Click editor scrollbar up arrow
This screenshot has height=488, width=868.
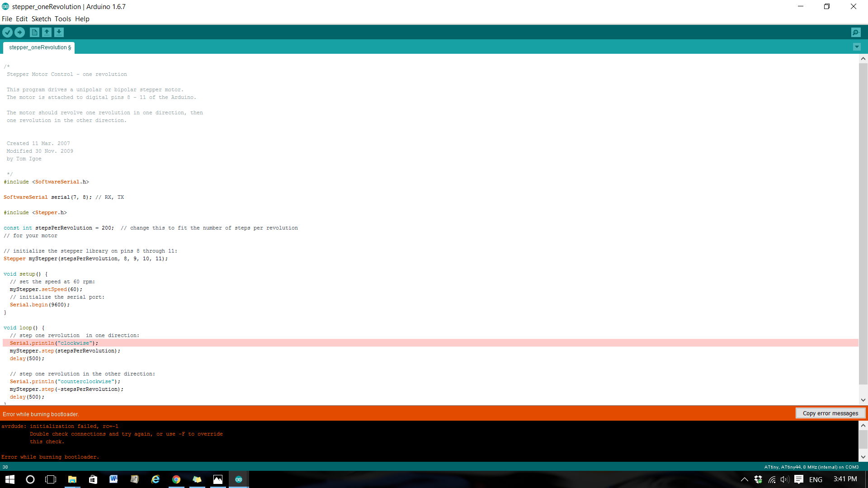(x=863, y=59)
